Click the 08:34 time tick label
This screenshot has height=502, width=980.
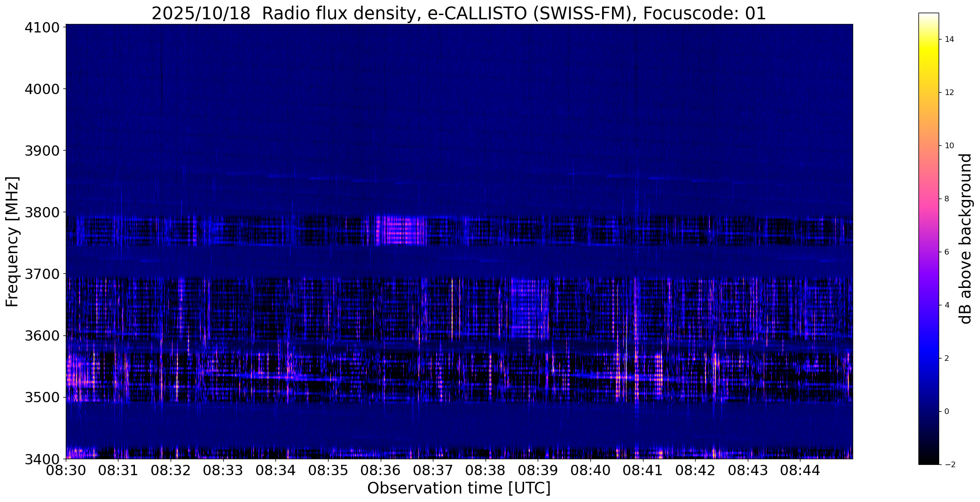[276, 470]
